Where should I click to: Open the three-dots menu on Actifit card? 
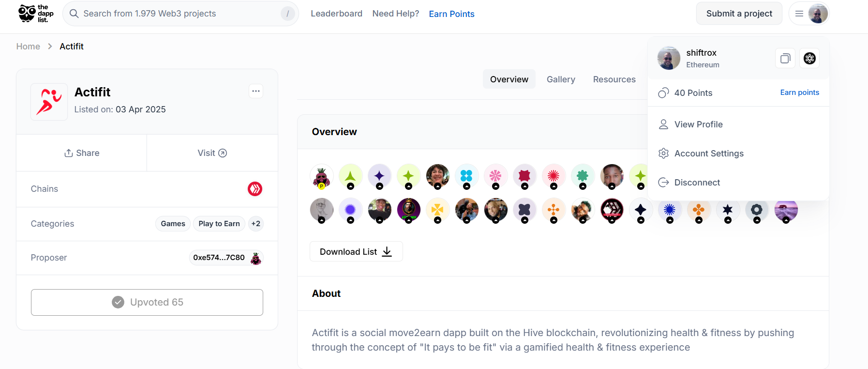(256, 91)
